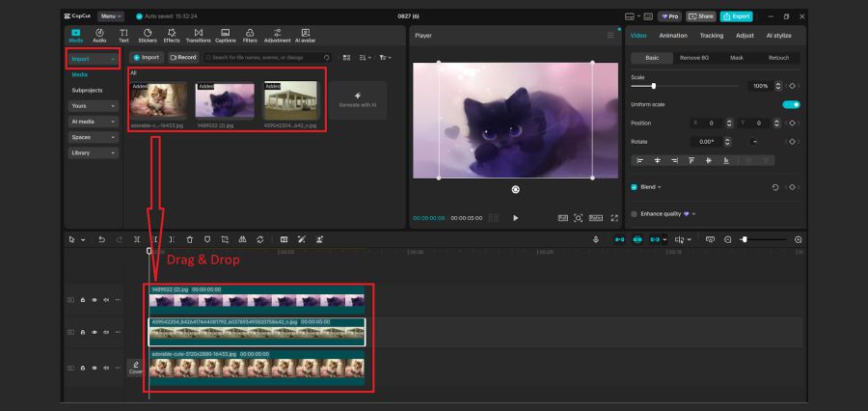Open the player fullscreen icon

pos(614,218)
